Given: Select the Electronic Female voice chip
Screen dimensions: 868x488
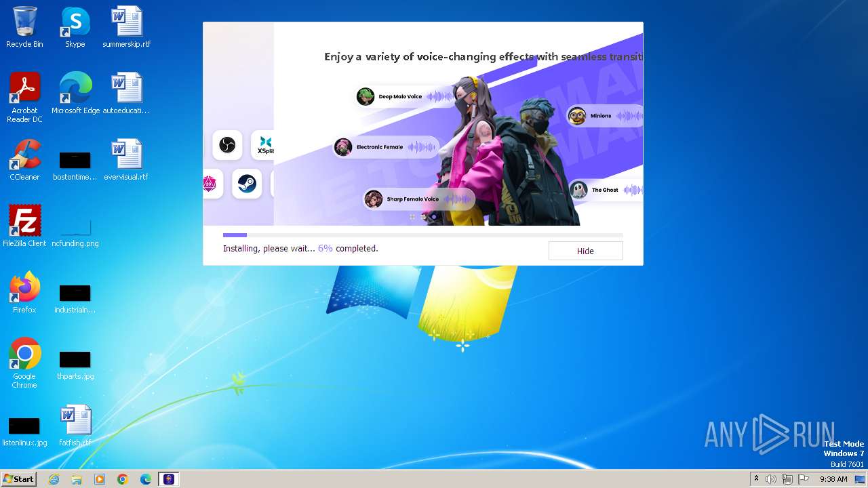Looking at the screenshot, I should 385,147.
